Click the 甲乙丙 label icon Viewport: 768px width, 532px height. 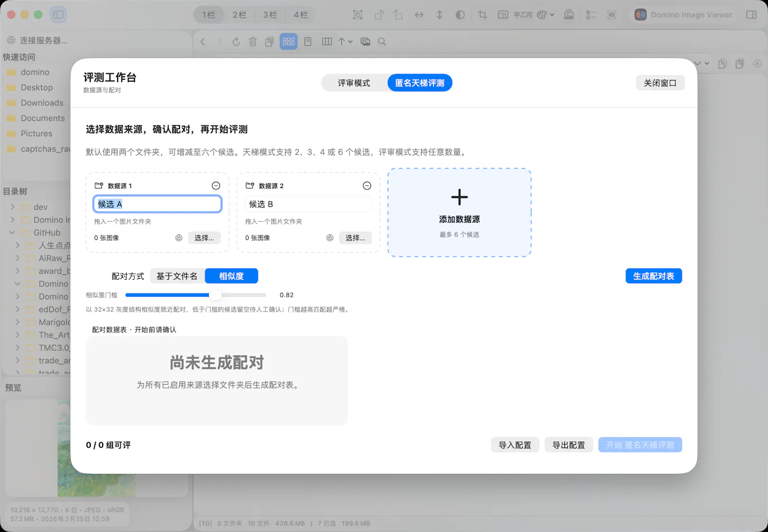(x=523, y=15)
